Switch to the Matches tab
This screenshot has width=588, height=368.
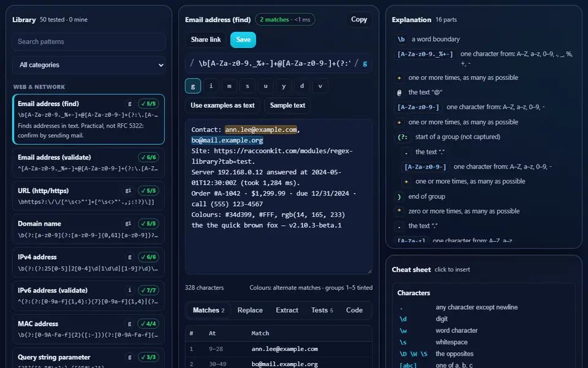(x=208, y=310)
